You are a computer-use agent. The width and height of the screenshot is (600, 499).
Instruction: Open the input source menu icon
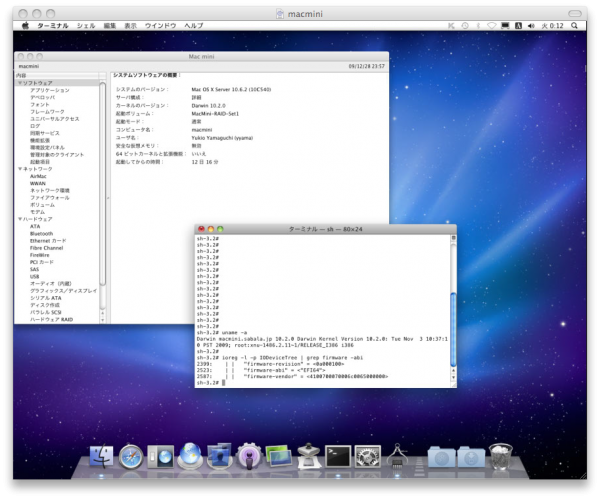click(x=518, y=26)
